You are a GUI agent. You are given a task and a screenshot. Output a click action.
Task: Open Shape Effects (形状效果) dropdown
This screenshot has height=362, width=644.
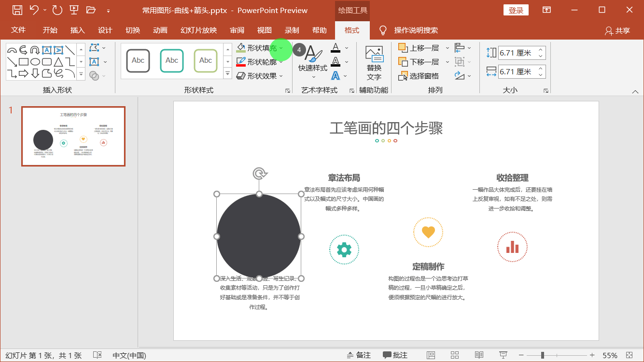pos(281,76)
